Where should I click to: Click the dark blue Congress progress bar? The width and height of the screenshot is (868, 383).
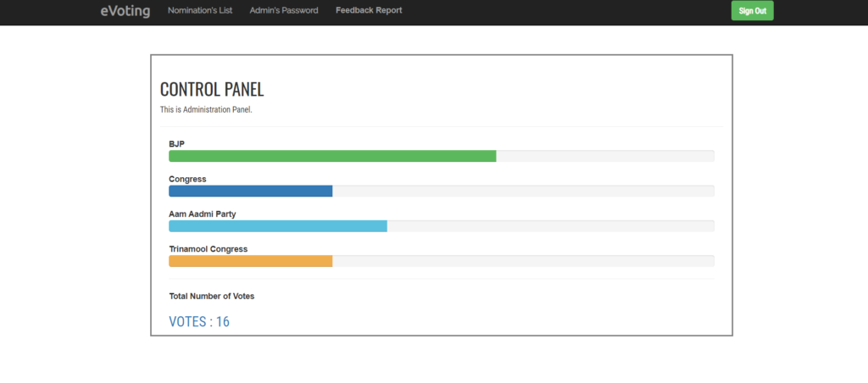[x=250, y=191]
